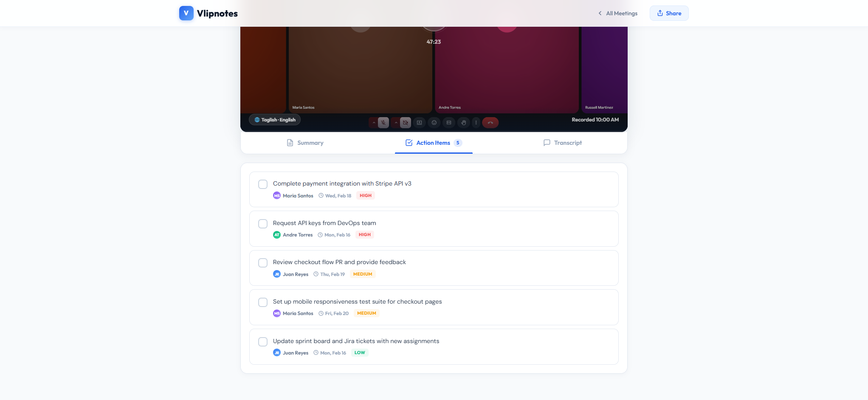The image size is (868, 400).
Task: Unmute the microphone
Action: click(383, 122)
